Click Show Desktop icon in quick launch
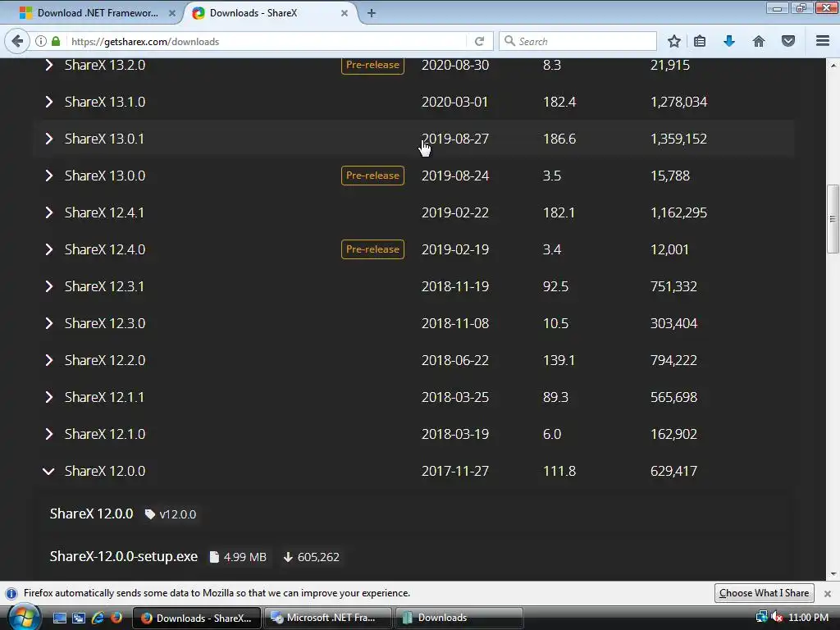 pos(59,618)
